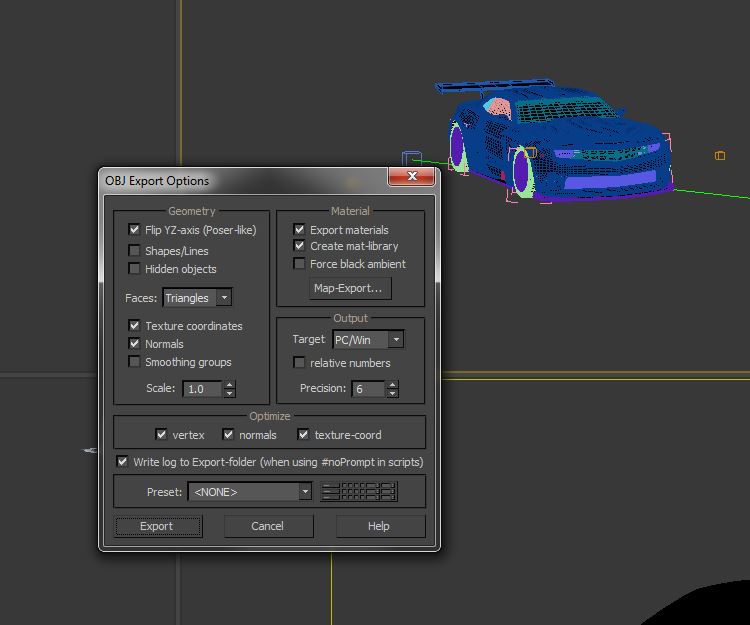This screenshot has height=625, width=750.
Task: Decrease Precision with the down spinner arrow
Action: (x=393, y=393)
